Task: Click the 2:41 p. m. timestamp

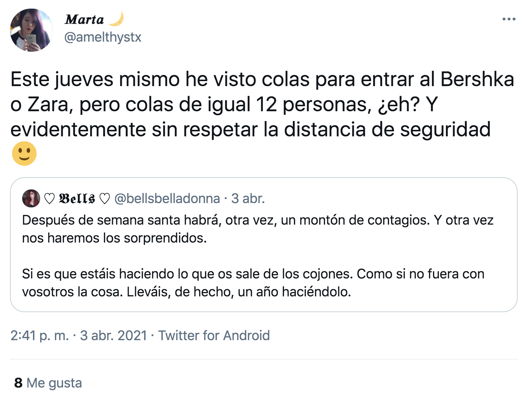Action: pos(39,335)
